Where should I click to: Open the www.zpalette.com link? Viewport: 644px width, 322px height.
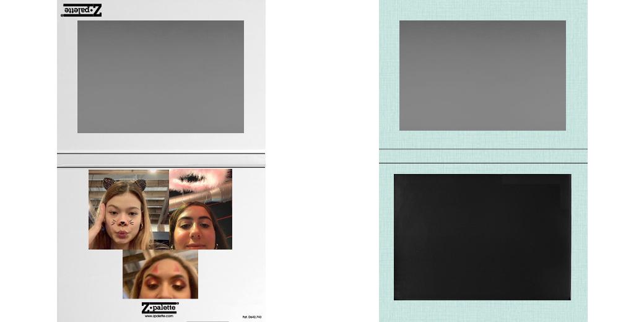point(160,316)
